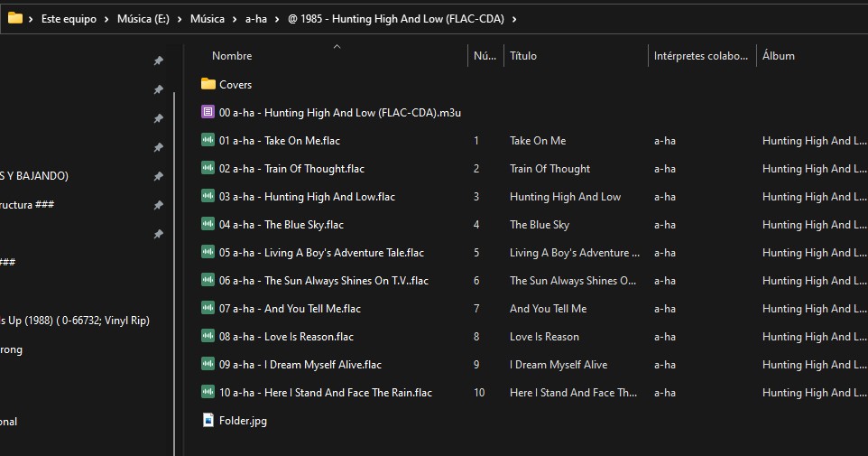Viewport: 868px width, 456px height.
Task: Click the pin icon beside the 'ructura ###' sidebar entry
Action: (158, 205)
